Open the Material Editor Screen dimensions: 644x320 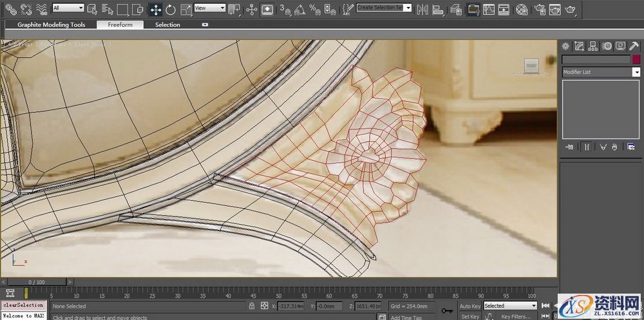522,9
